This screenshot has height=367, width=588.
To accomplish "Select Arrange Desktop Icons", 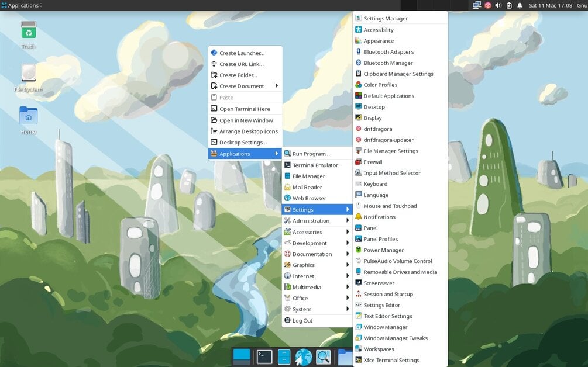I will pos(245,131).
